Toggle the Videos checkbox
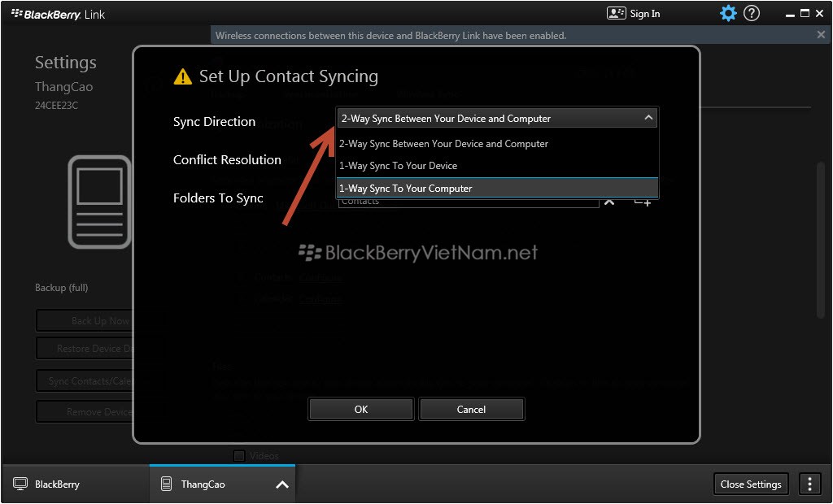This screenshot has height=504, width=833. click(239, 456)
